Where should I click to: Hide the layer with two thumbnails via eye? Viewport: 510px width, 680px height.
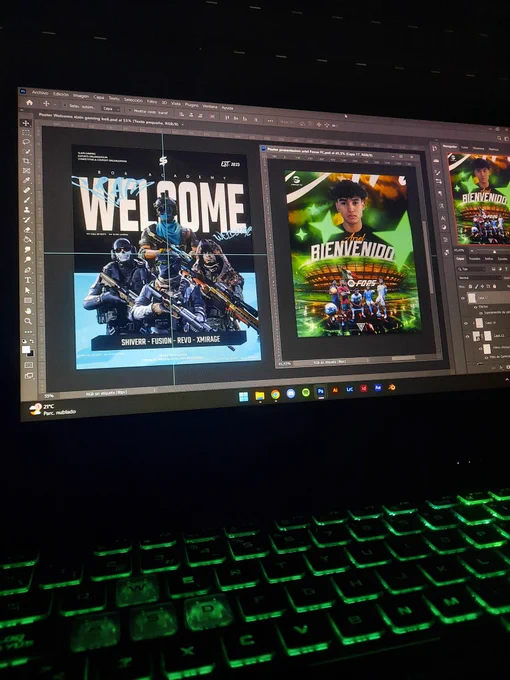coord(468,337)
